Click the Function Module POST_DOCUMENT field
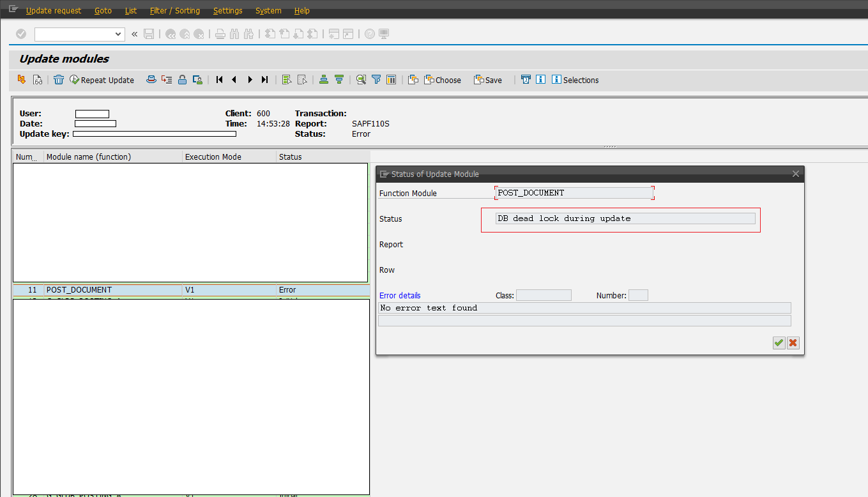The width and height of the screenshot is (868, 497). point(574,193)
